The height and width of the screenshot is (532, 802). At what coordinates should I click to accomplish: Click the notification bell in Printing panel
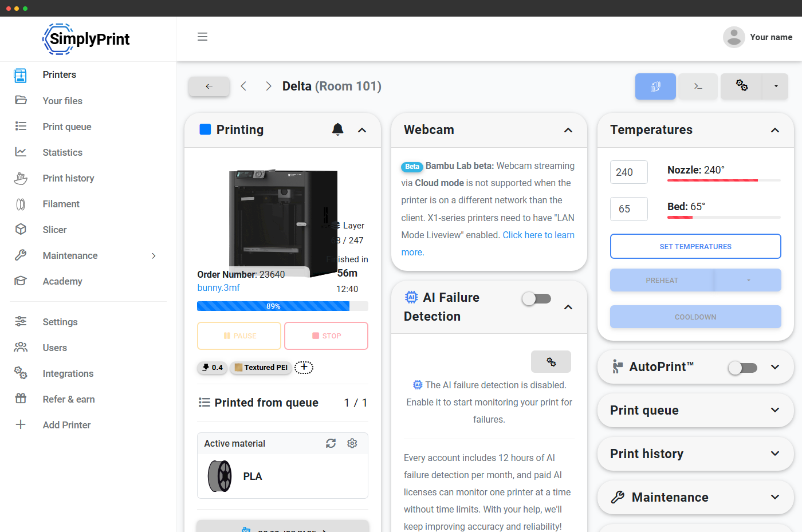338,129
